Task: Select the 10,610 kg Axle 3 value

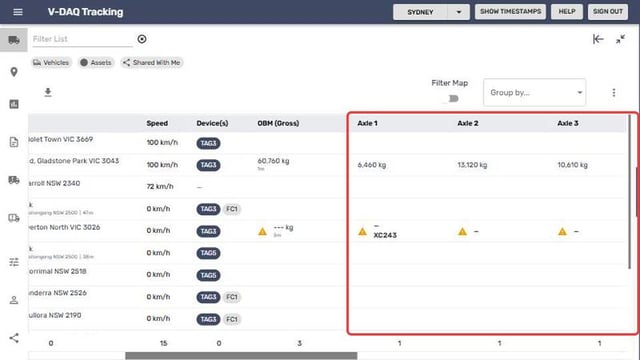Action: [573, 165]
